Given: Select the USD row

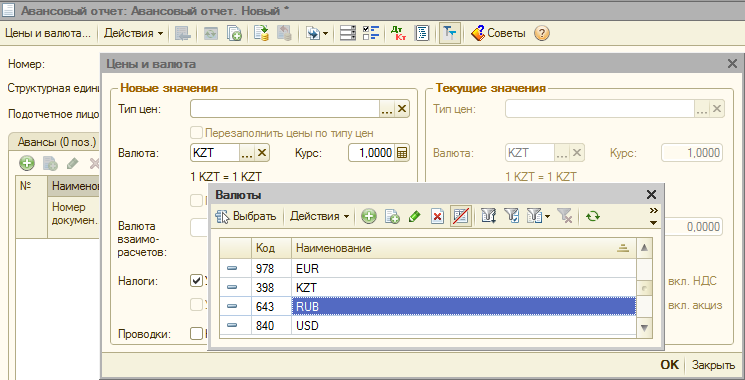Looking at the screenshot, I should click(427, 326).
